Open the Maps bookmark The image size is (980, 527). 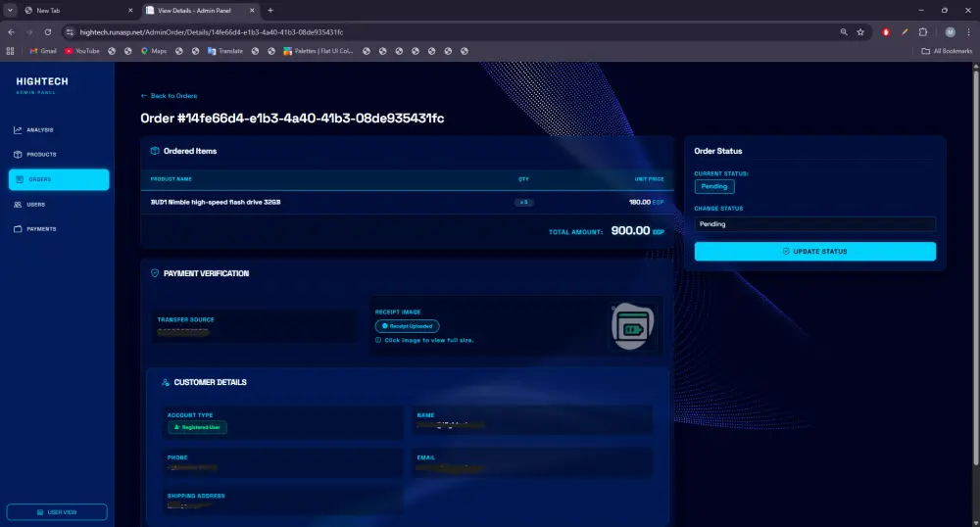pos(154,51)
